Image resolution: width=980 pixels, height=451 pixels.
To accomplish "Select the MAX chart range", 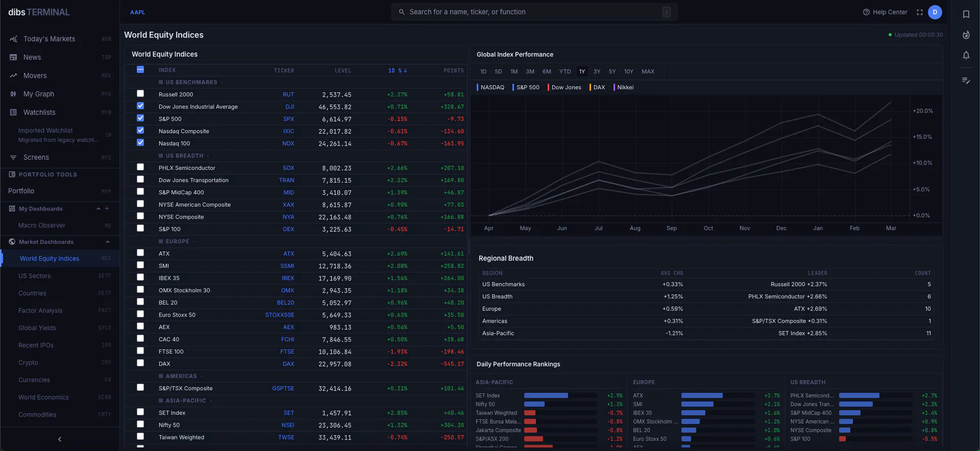I will (x=648, y=71).
